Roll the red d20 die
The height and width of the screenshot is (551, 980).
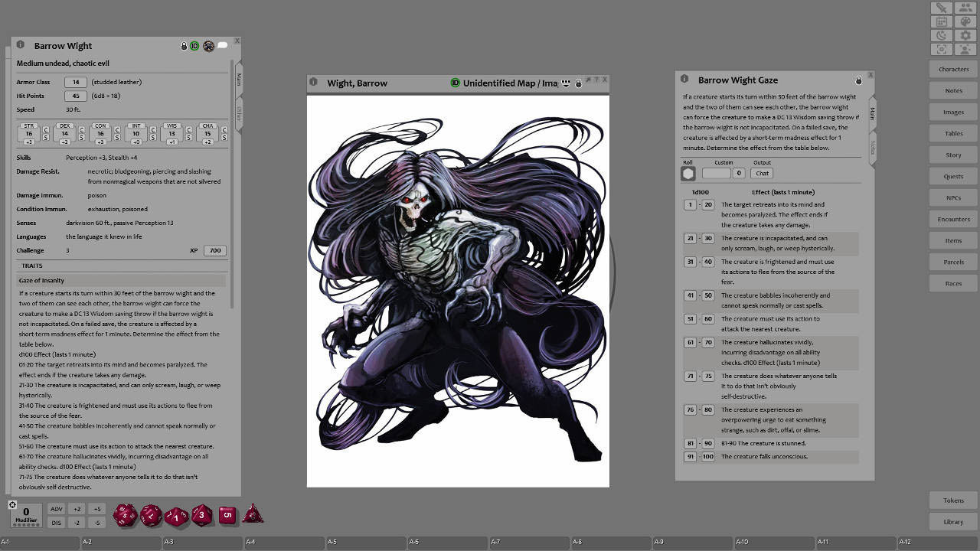[125, 515]
